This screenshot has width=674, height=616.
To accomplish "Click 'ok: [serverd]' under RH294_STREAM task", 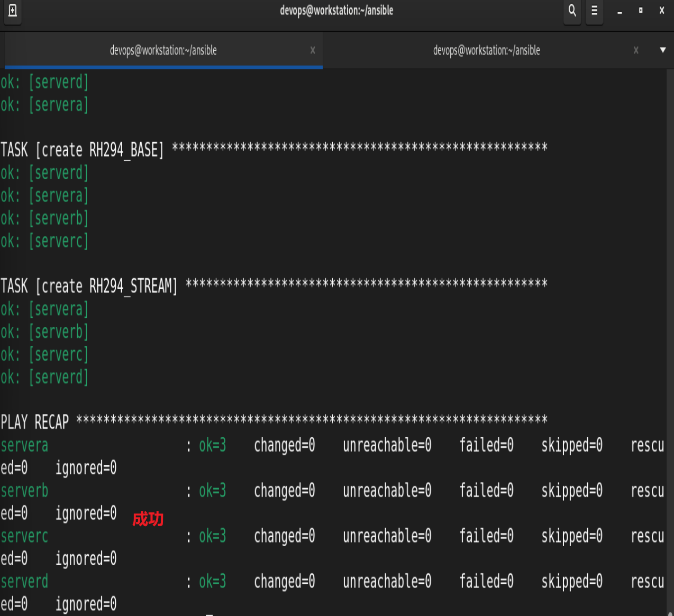I will pyautogui.click(x=44, y=377).
